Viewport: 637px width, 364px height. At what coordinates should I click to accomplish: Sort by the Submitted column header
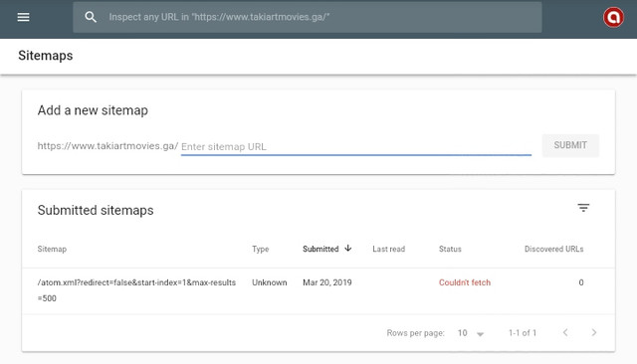point(320,249)
